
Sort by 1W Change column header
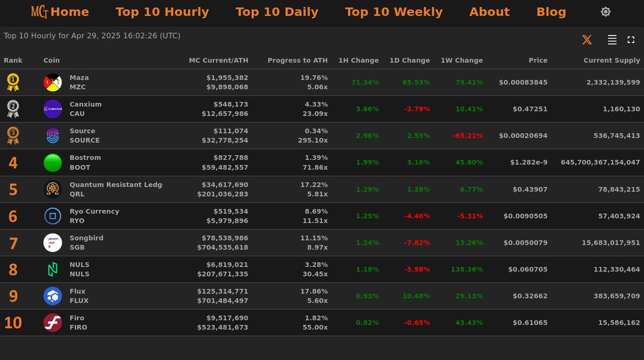[462, 61]
